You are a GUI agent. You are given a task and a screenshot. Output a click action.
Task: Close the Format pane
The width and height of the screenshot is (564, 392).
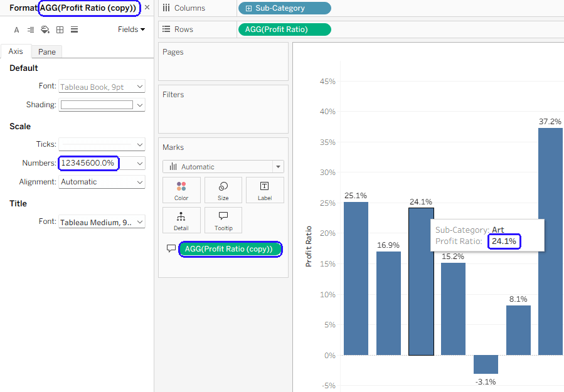pyautogui.click(x=147, y=8)
